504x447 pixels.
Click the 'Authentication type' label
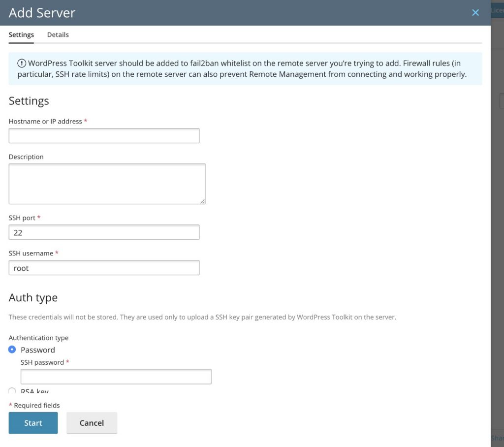(38, 338)
